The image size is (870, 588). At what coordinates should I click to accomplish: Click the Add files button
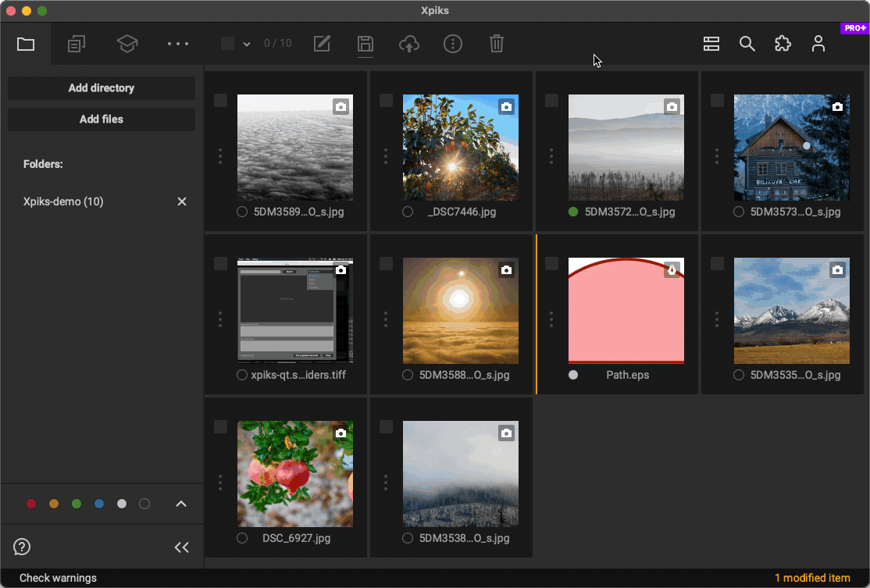[102, 119]
